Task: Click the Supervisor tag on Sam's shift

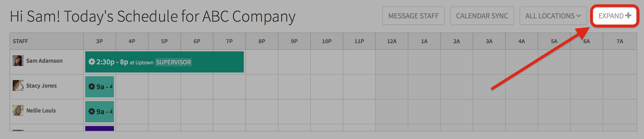Action: point(173,62)
